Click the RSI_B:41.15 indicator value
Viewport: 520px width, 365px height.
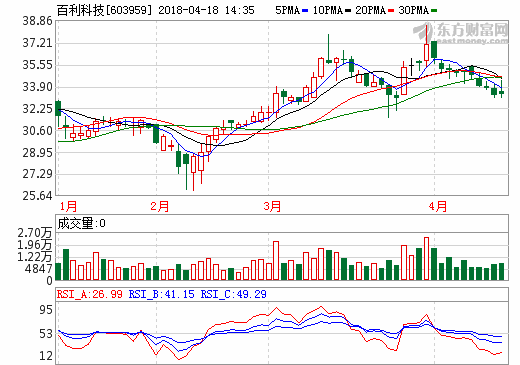coord(161,294)
